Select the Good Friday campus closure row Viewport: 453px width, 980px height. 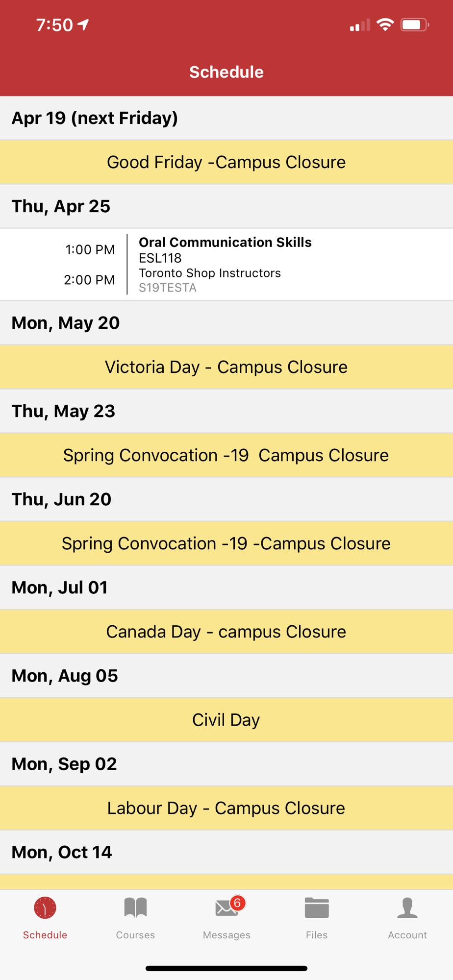point(226,162)
